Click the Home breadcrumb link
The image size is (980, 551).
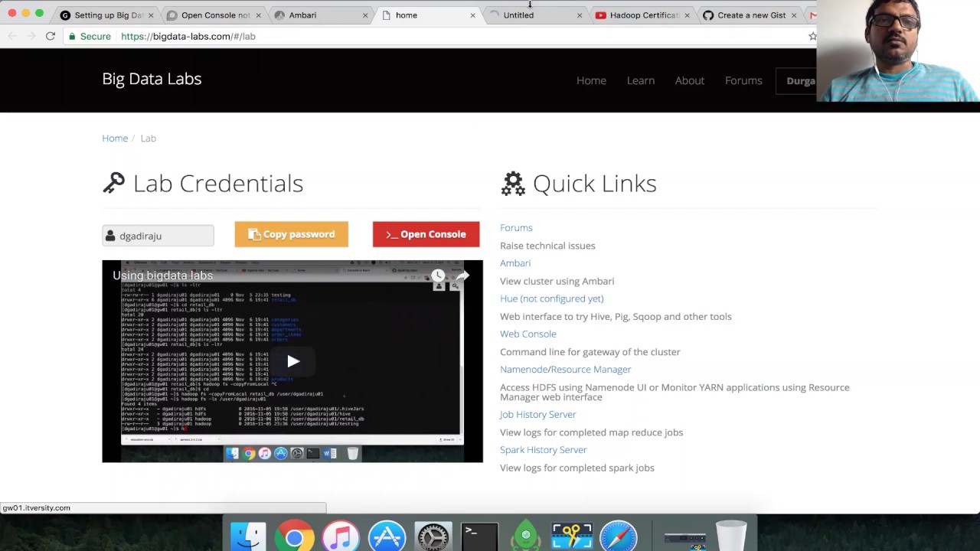coord(115,139)
